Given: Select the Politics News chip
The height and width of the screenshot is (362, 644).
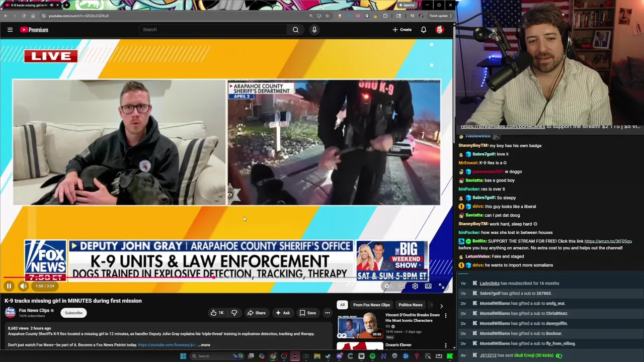Looking at the screenshot, I should pyautogui.click(x=411, y=305).
